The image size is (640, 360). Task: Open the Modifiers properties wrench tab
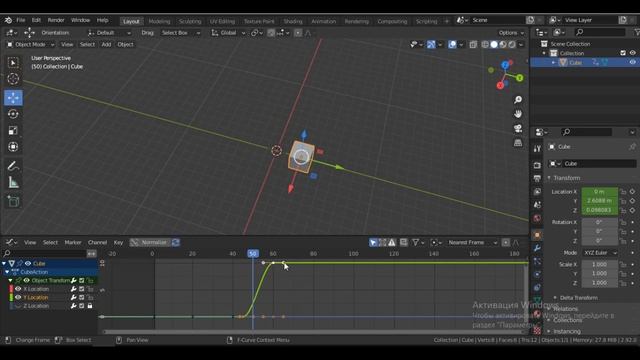point(537,248)
